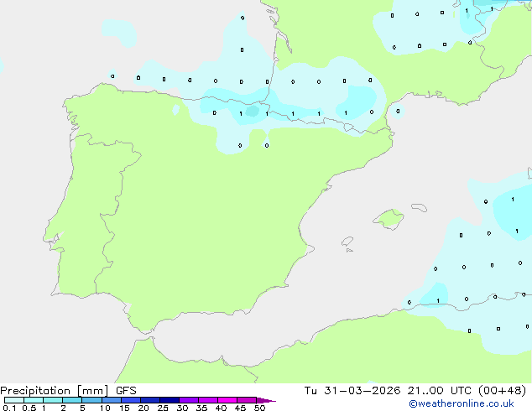
Task: Select the darkest navy blue legend swatch
Action: coord(170,400)
